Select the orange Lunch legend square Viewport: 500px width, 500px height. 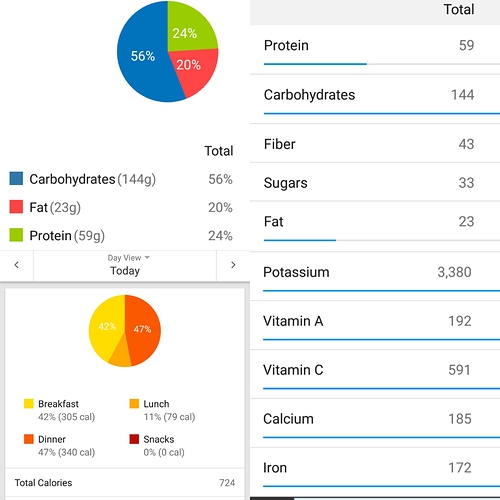pyautogui.click(x=134, y=403)
